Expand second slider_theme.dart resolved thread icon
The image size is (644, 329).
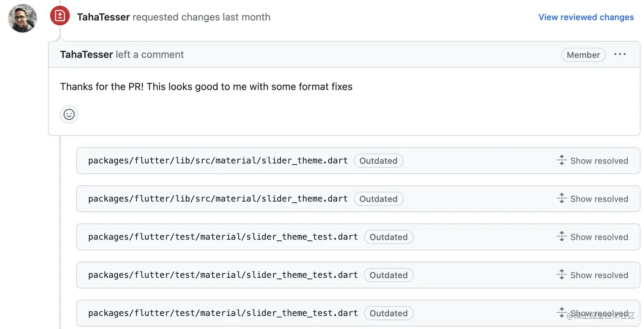point(562,199)
